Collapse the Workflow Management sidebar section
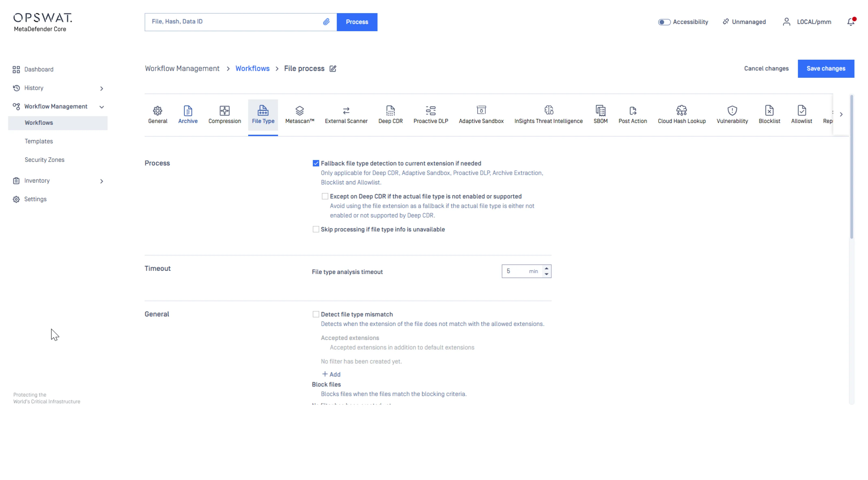The width and height of the screenshot is (868, 480). click(x=101, y=107)
